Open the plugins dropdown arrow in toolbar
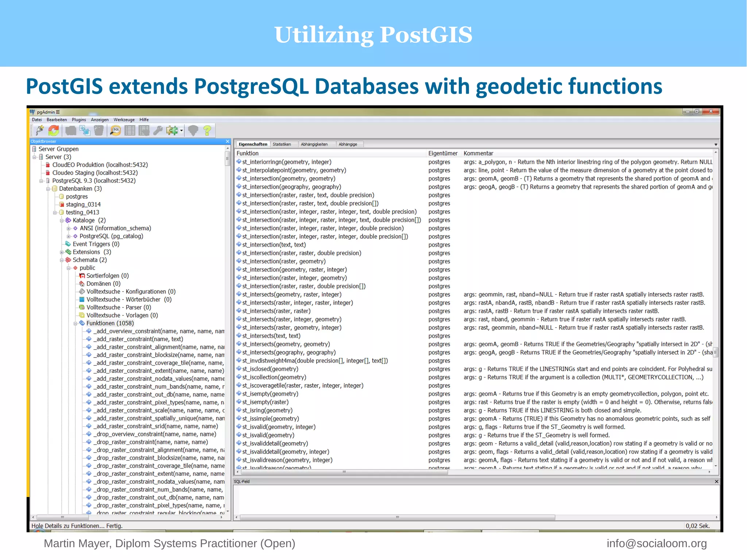 coord(181,131)
